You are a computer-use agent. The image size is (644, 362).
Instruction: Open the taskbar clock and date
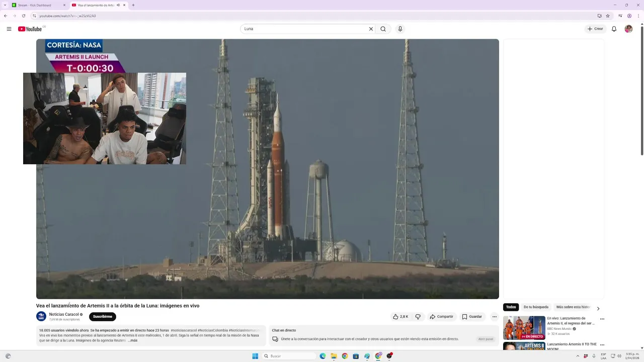pyautogui.click(x=632, y=356)
